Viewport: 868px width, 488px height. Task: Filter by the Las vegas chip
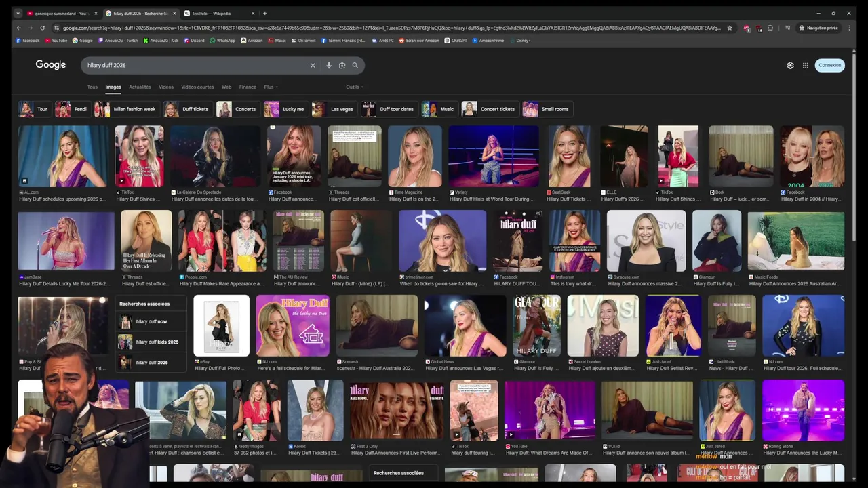[x=334, y=109]
